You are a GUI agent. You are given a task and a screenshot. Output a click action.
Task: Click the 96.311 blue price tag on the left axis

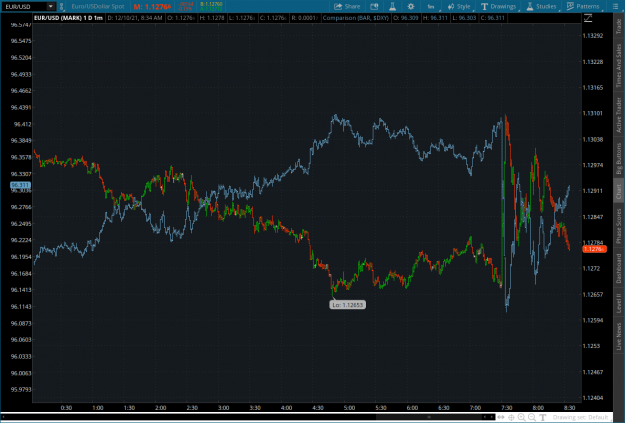20,185
